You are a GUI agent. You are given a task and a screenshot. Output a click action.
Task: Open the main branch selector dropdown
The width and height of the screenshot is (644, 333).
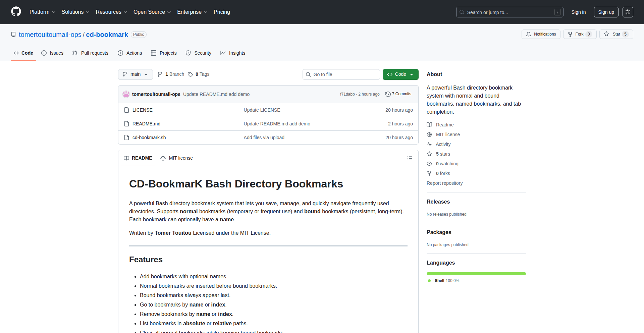tap(135, 74)
